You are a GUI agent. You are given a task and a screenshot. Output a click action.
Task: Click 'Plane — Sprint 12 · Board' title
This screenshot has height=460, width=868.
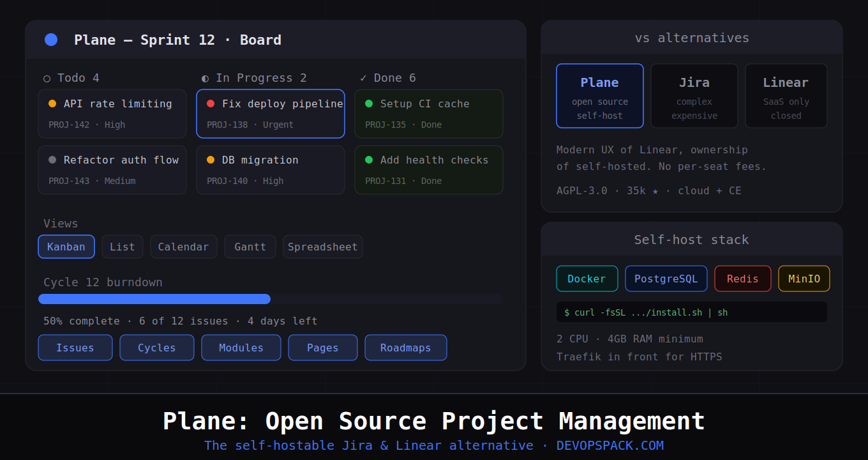(177, 40)
